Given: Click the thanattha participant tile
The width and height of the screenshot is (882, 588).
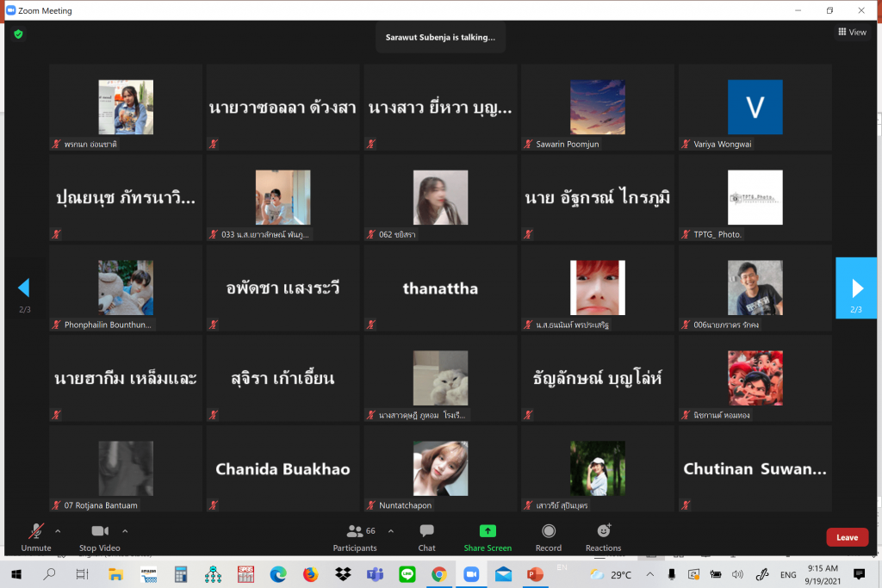Looking at the screenshot, I should click(440, 288).
